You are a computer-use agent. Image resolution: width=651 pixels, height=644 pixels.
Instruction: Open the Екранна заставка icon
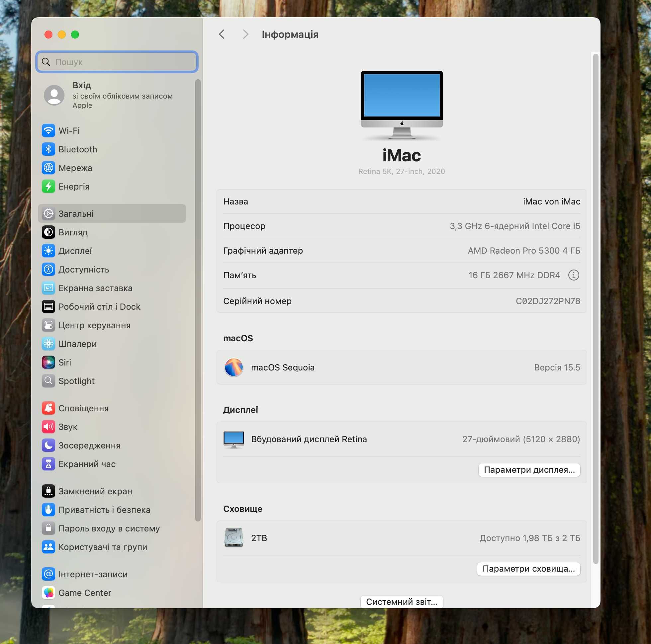[48, 288]
